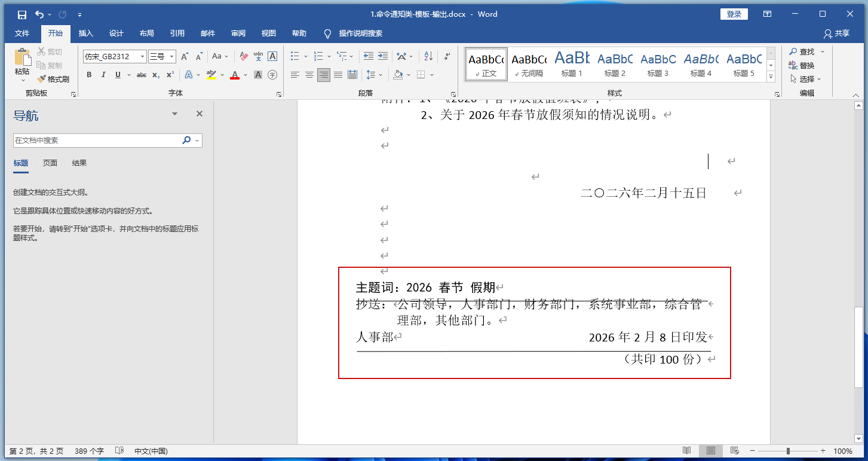Click the increase indent icon

tap(383, 56)
